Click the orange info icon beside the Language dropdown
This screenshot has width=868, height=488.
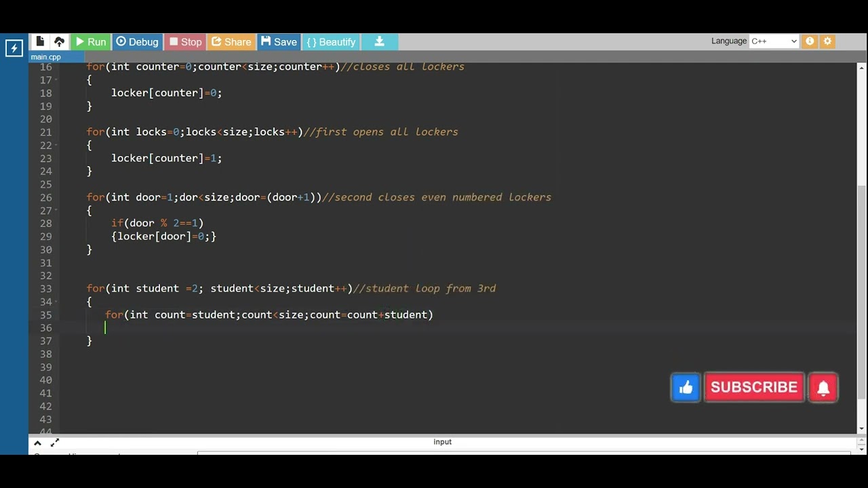[x=810, y=41]
